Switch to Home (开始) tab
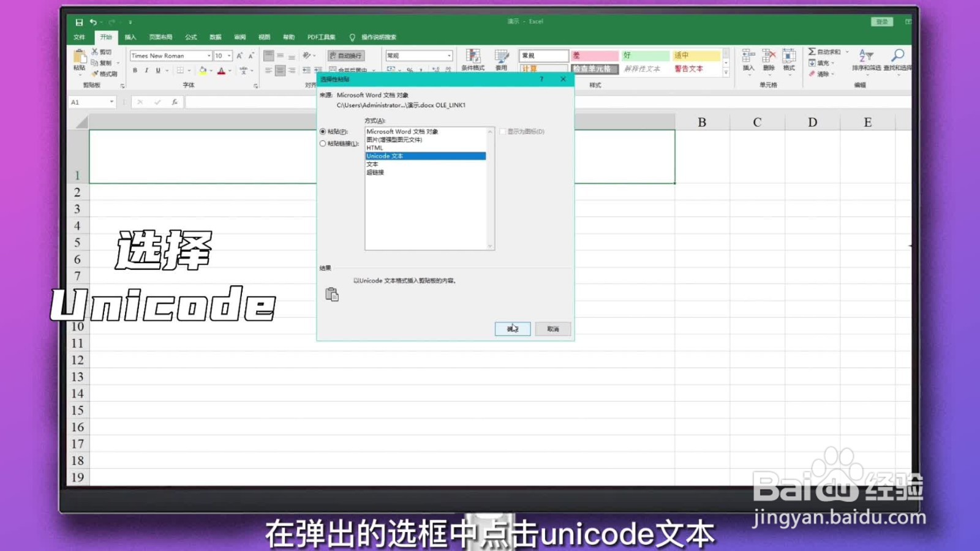This screenshot has height=551, width=980. click(x=106, y=37)
